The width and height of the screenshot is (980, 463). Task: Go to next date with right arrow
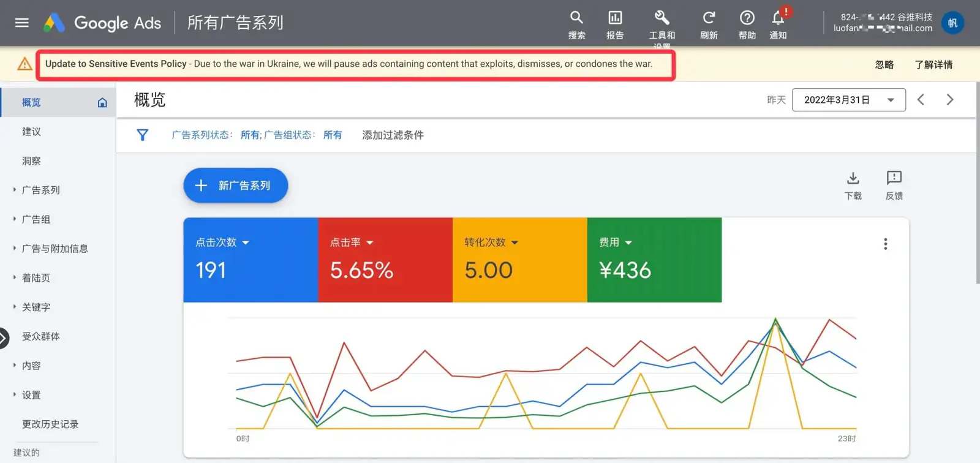tap(950, 99)
